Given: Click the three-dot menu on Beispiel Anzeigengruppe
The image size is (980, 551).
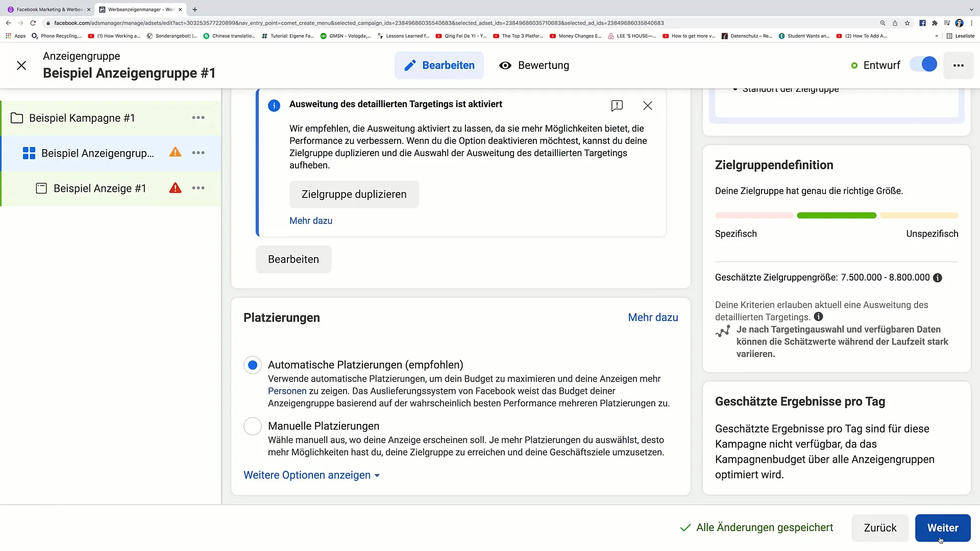Looking at the screenshot, I should pos(198,152).
